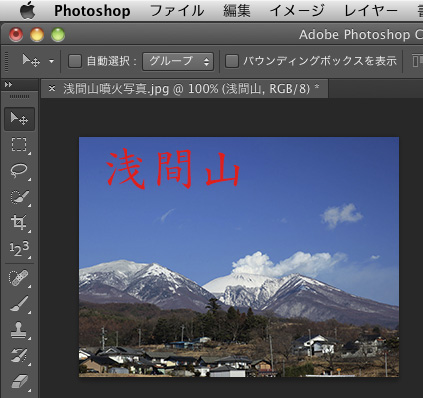Select the History Brush tool
Image resolution: width=423 pixels, height=398 pixels.
[x=19, y=355]
